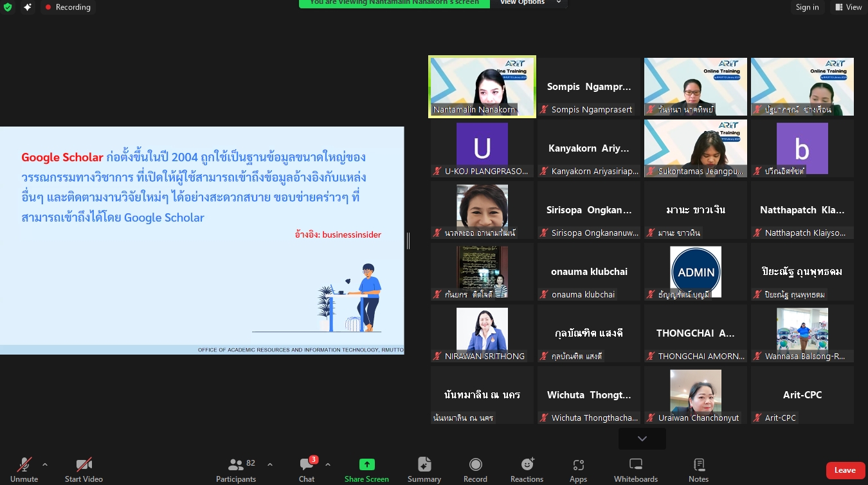Click the red Leave button
The image size is (868, 485).
click(x=845, y=470)
